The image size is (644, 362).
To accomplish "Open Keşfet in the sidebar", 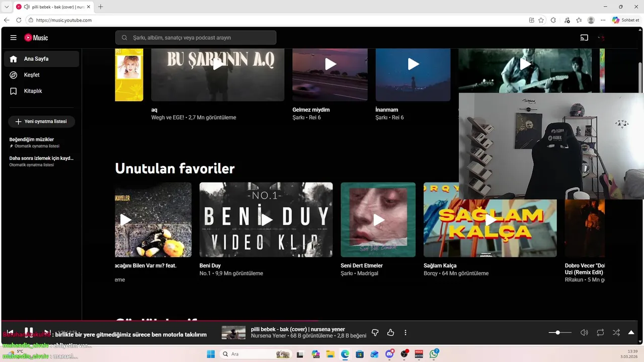I will (x=42, y=75).
